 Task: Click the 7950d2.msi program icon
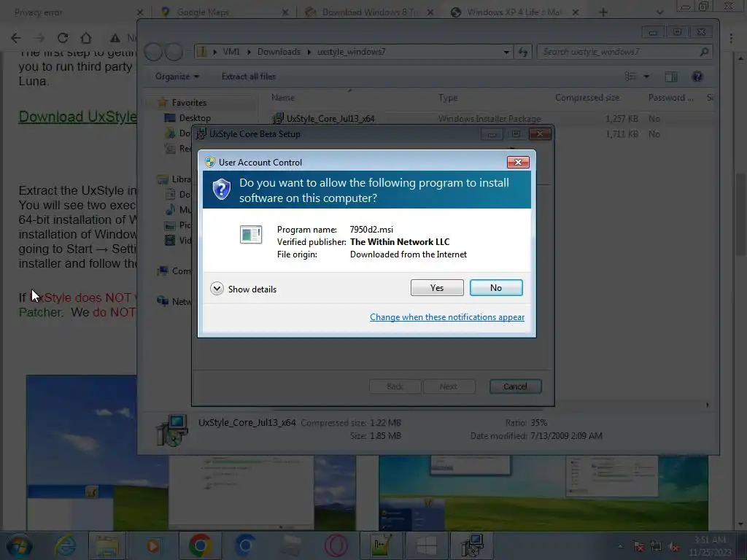tap(251, 234)
